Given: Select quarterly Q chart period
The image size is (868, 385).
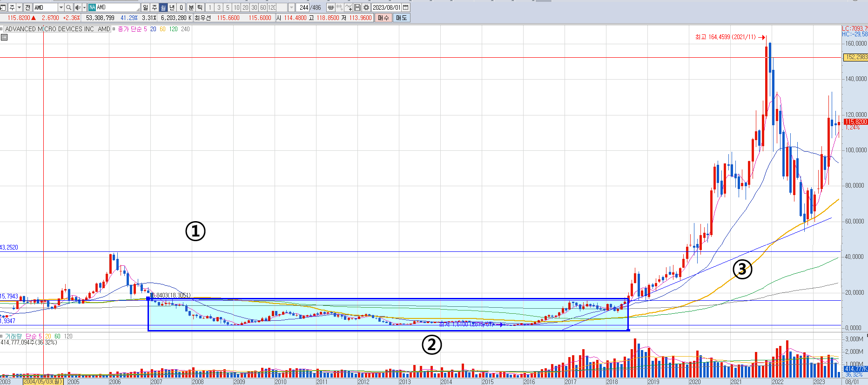Looking at the screenshot, I should point(181,7).
